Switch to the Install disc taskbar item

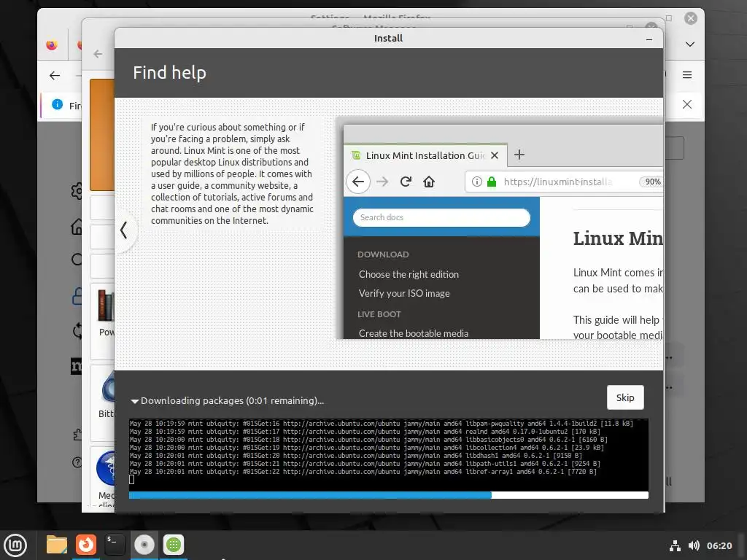tap(144, 545)
